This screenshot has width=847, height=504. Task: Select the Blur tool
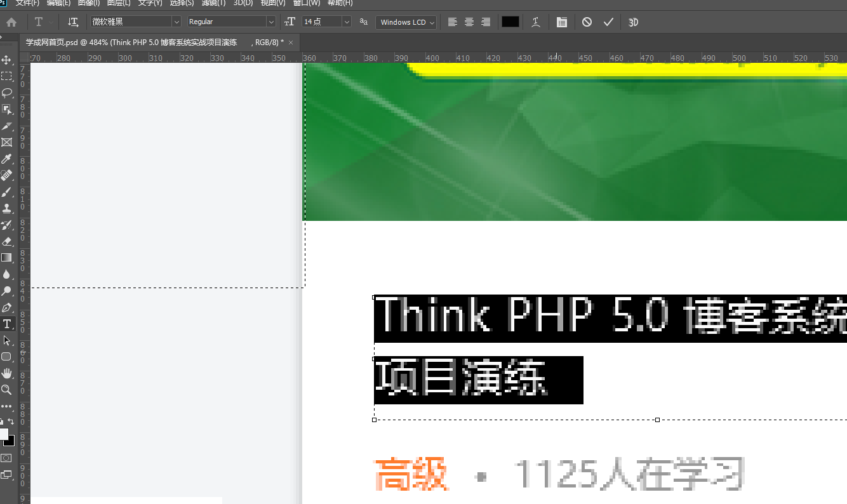point(6,274)
